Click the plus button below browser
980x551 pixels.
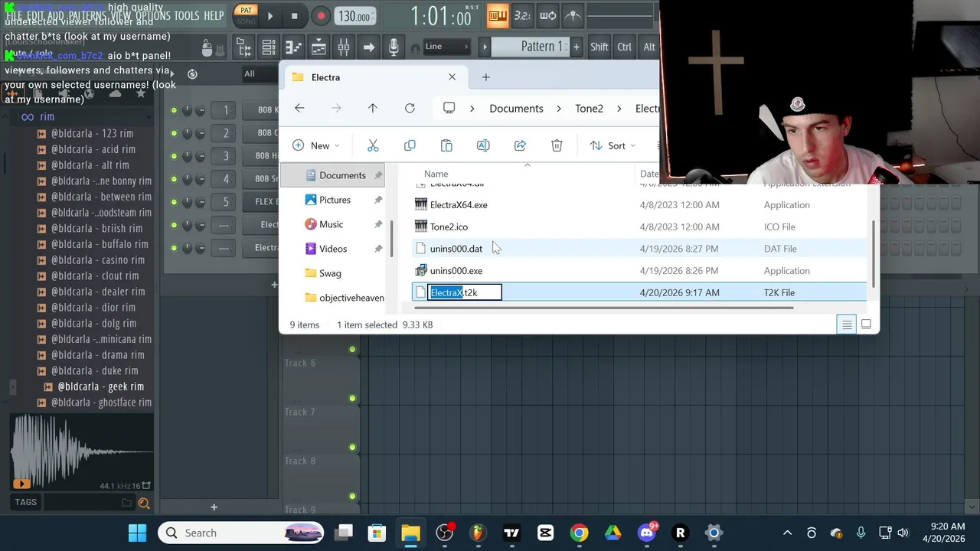coord(214,507)
